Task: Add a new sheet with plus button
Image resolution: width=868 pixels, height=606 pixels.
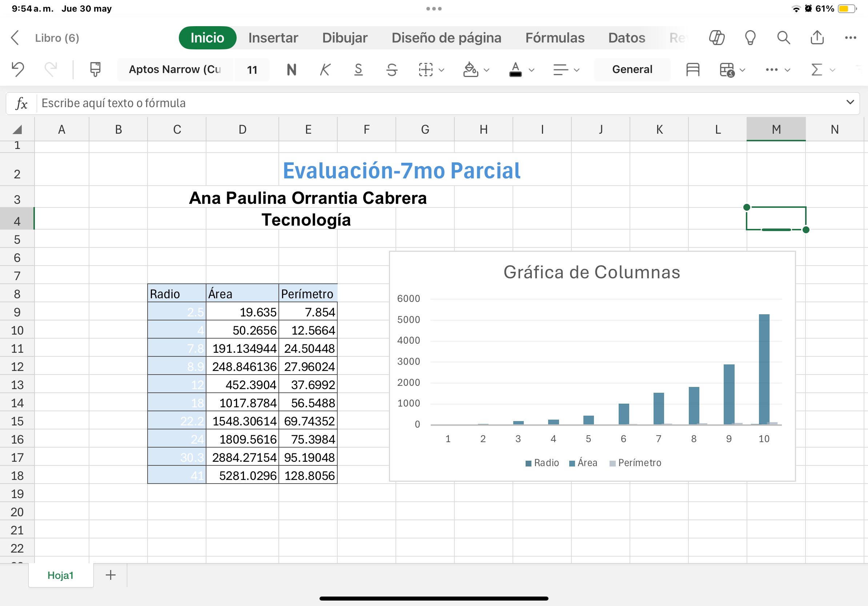Action: (x=110, y=575)
